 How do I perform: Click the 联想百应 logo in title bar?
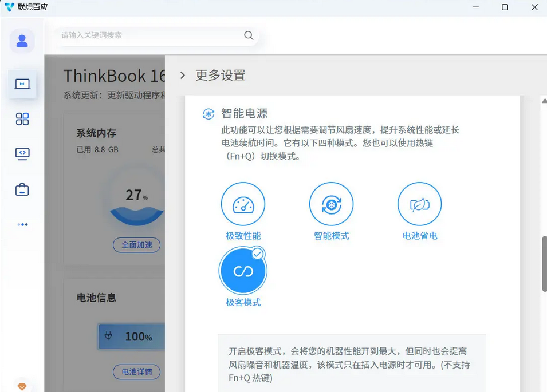point(9,7)
